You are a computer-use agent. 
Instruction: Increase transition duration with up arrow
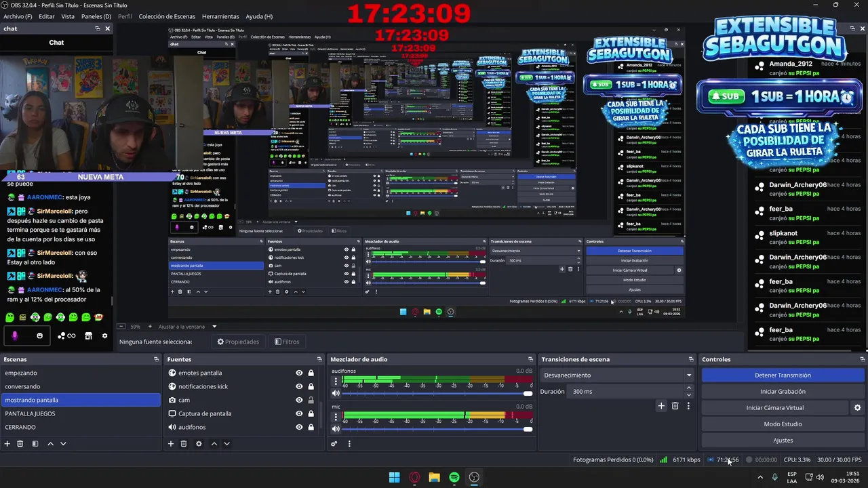tap(689, 388)
